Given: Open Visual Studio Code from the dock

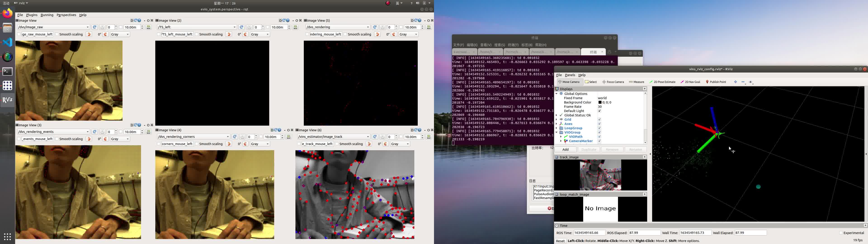Looking at the screenshot, I should tap(7, 42).
